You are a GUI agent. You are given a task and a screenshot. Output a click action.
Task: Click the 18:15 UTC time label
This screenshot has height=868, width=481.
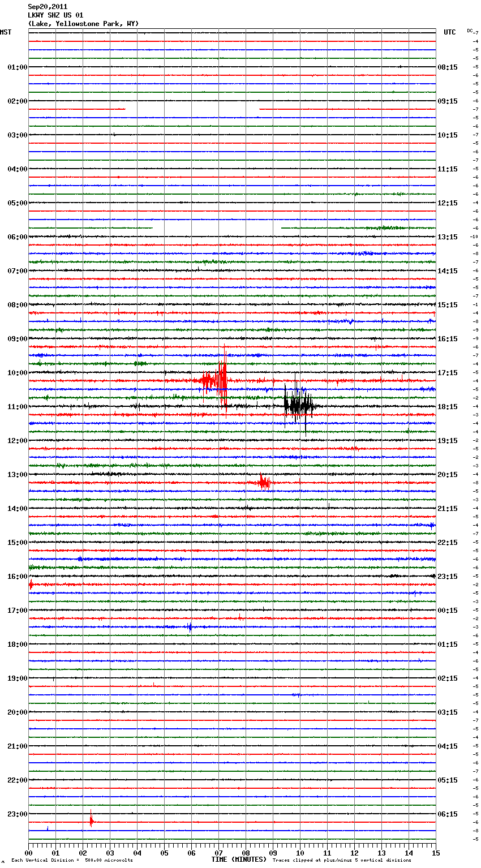(448, 407)
